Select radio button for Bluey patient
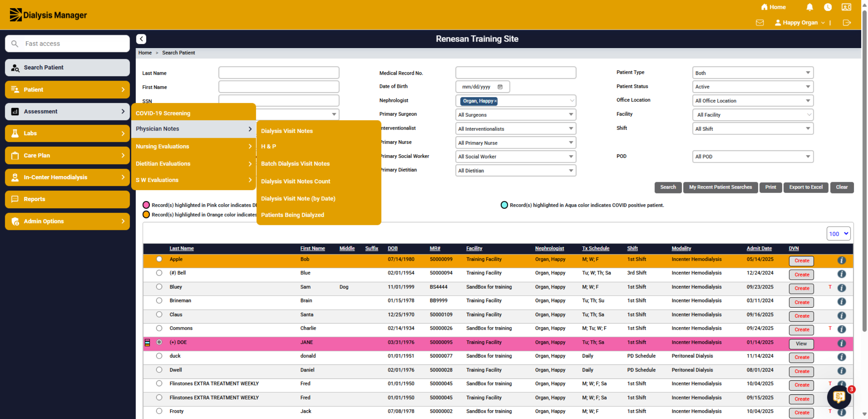 [159, 287]
